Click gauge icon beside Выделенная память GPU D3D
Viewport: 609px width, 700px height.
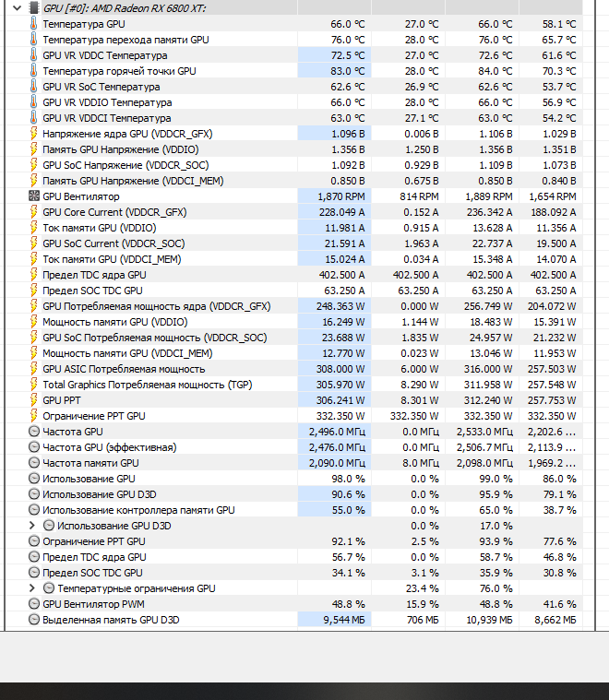click(x=34, y=620)
